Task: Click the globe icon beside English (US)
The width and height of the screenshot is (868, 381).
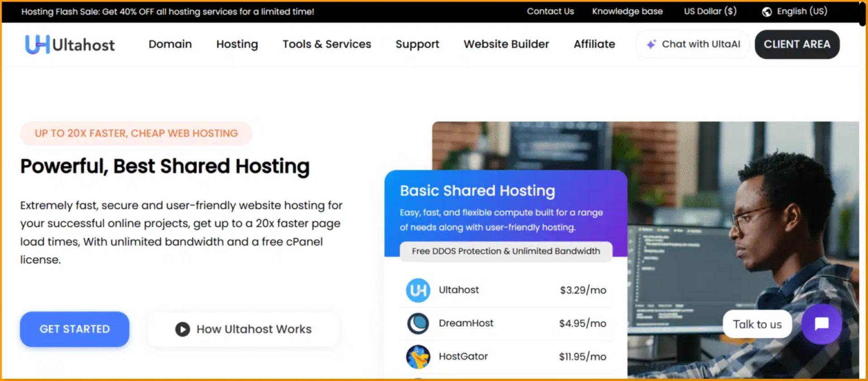Action: (x=767, y=12)
